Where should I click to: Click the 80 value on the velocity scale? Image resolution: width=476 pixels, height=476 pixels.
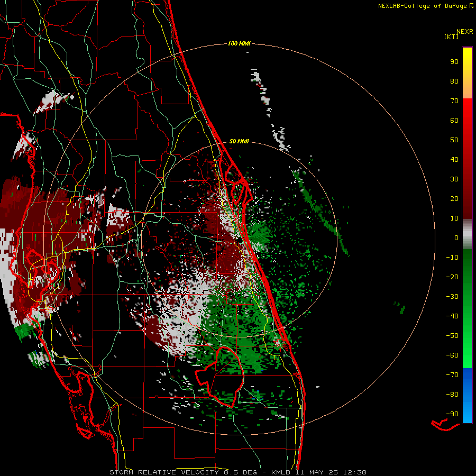tap(454, 81)
